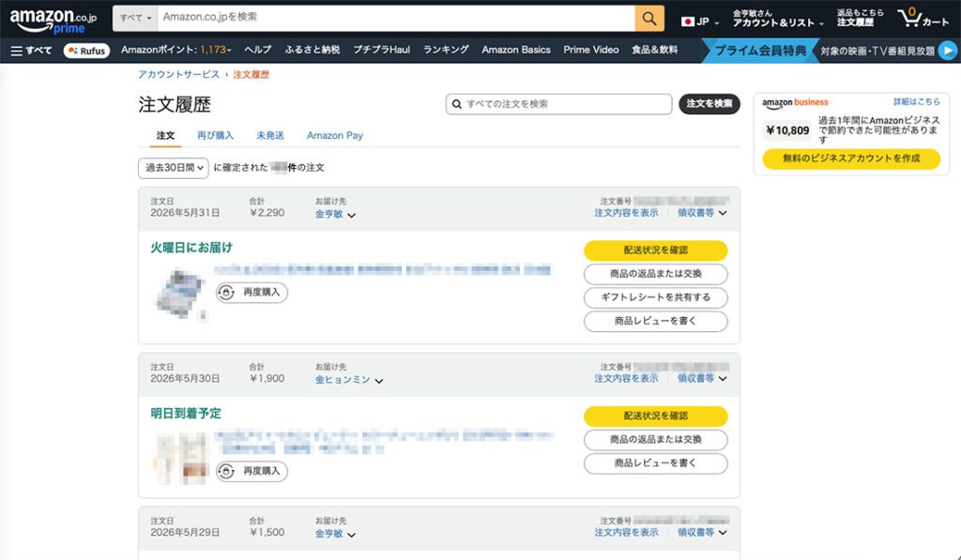Viewport: 961px width, 560px height.
Task: Expand 領収書等 for the ¥1,900 order
Action: click(702, 379)
